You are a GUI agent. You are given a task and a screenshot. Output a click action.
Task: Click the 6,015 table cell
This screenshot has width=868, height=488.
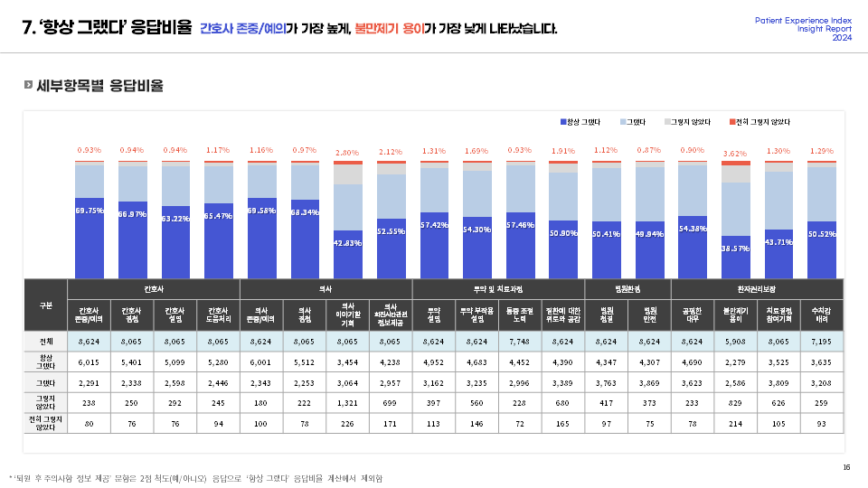point(89,362)
